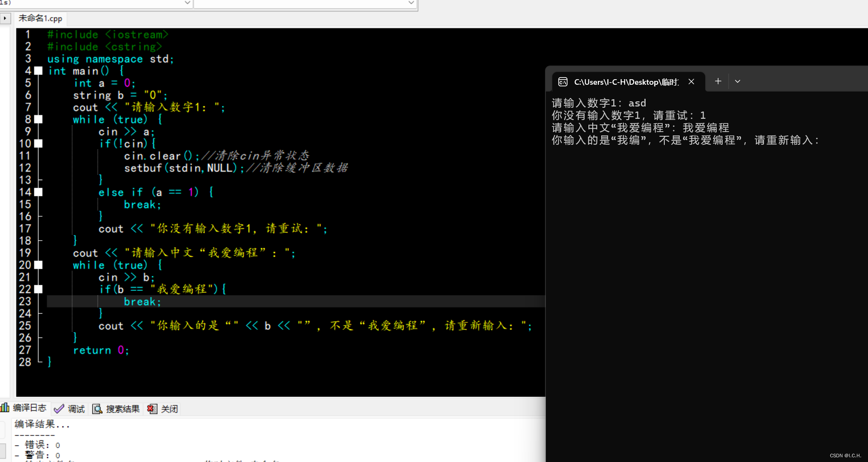Click the command-prompt icon on the terminal tab
This screenshot has width=868, height=462.
pos(563,81)
